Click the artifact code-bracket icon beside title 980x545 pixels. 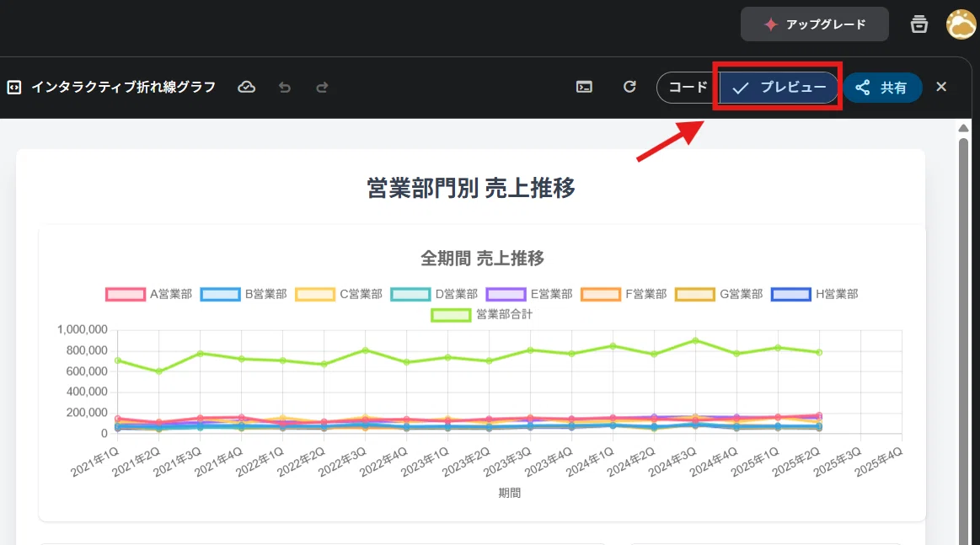[14, 87]
